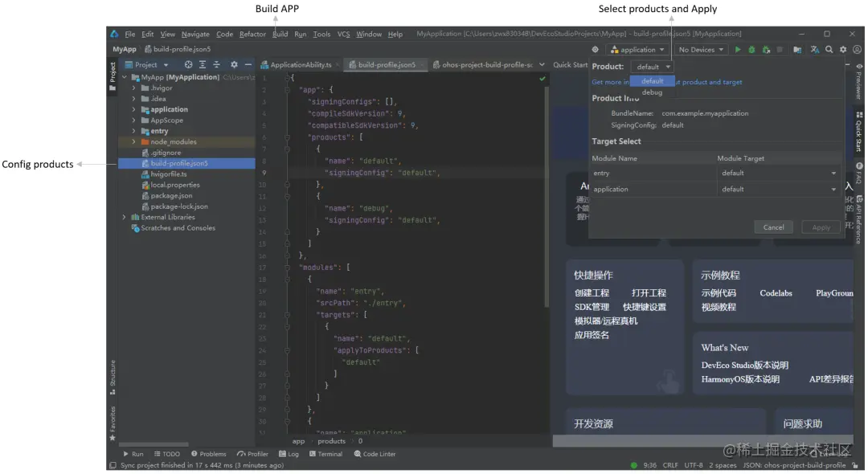Click the products breadcrumb below editor
This screenshot has height=474, width=868.
point(332,441)
